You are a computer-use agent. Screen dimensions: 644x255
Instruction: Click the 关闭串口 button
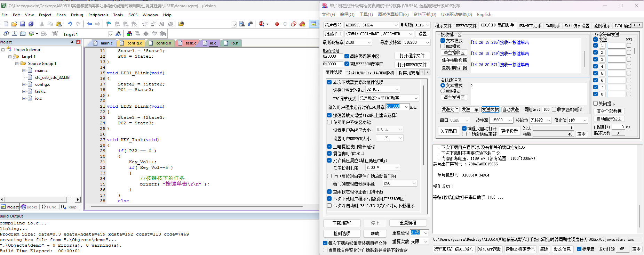point(448,131)
